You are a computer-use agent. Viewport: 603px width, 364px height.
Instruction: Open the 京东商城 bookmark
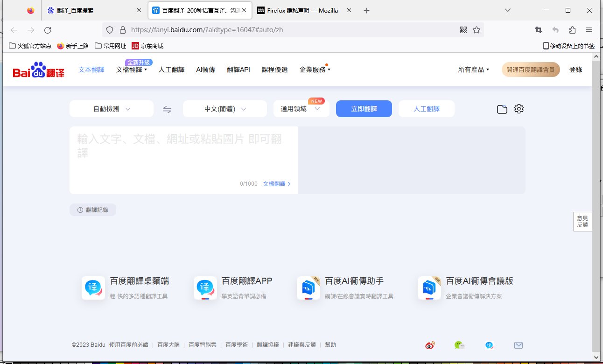click(147, 46)
